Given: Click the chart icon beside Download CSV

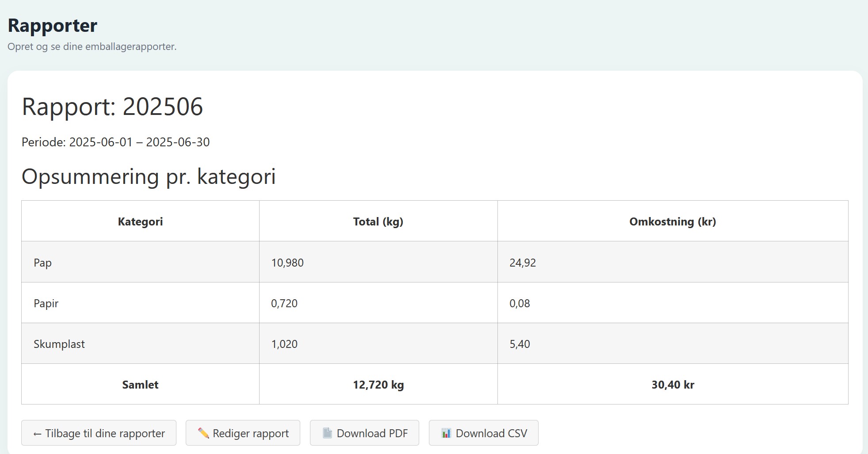Looking at the screenshot, I should click(446, 433).
